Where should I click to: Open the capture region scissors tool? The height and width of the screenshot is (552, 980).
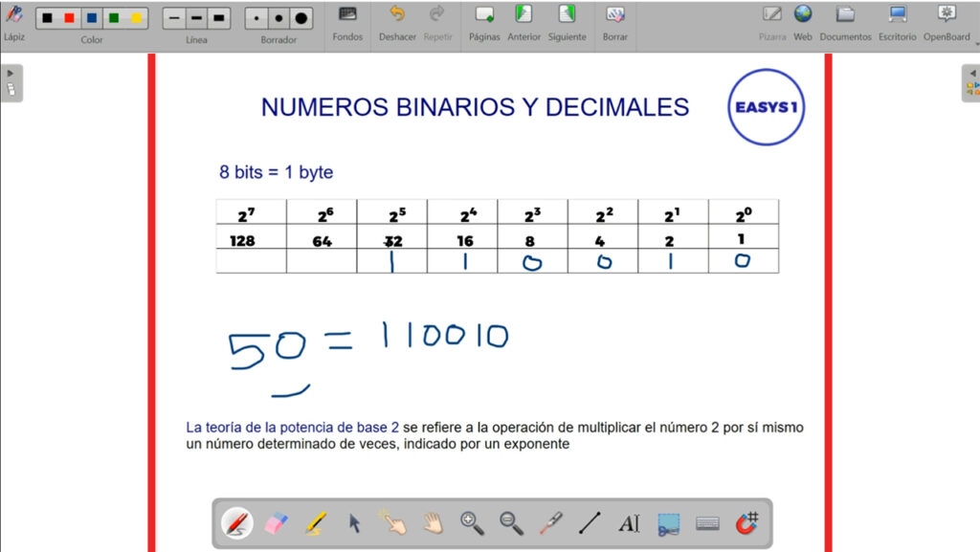668,523
